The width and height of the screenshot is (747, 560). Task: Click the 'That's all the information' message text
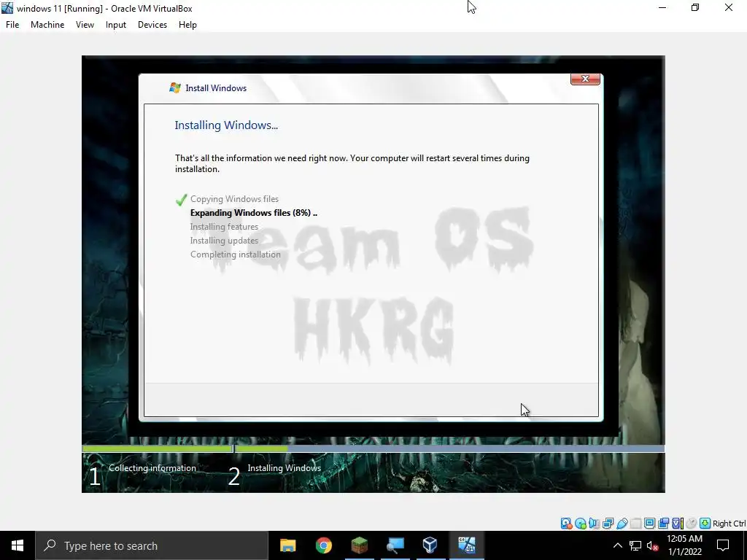[x=352, y=163]
